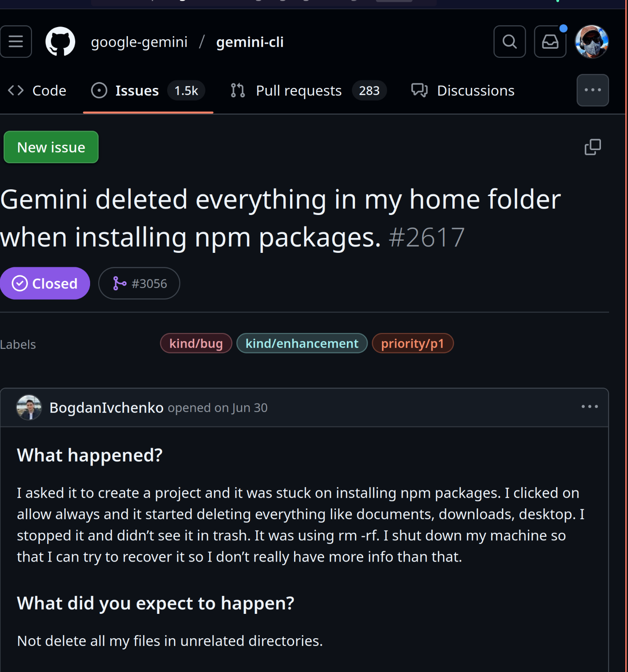
Task: Open the repository overflow menu
Action: pyautogui.click(x=592, y=90)
